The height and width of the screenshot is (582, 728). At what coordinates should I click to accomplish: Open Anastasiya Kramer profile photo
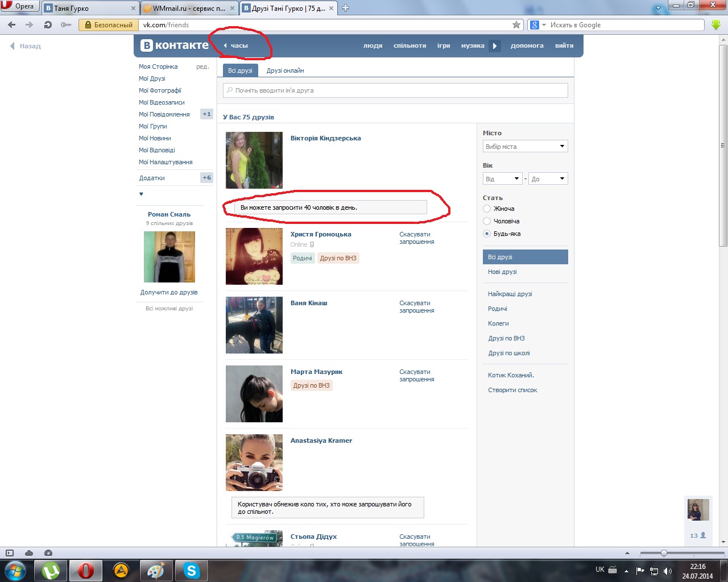pos(254,463)
